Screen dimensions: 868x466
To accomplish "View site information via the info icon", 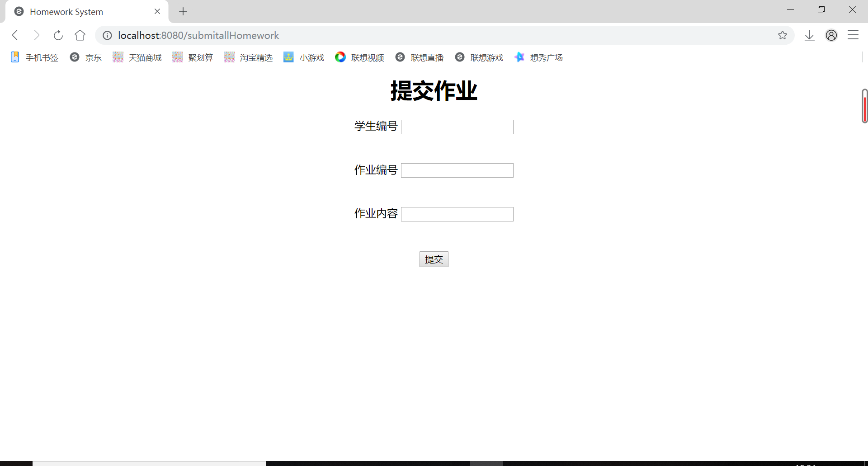I will pyautogui.click(x=107, y=35).
